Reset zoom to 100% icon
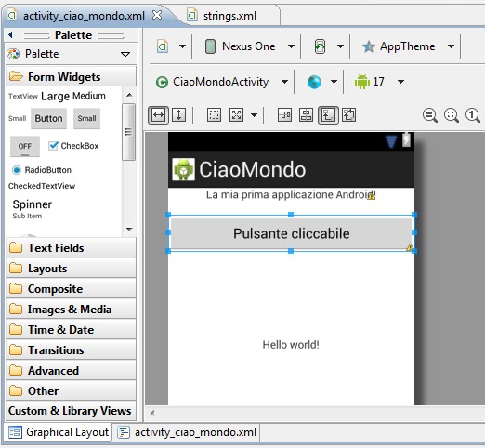 pyautogui.click(x=473, y=115)
